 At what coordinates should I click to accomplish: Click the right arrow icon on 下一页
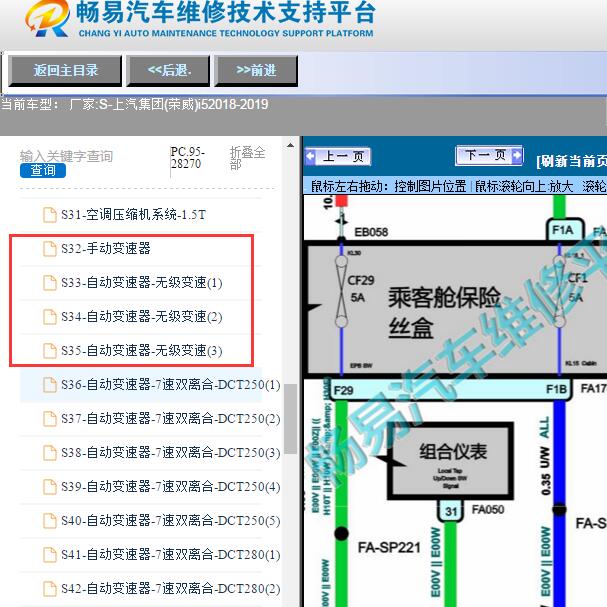517,156
